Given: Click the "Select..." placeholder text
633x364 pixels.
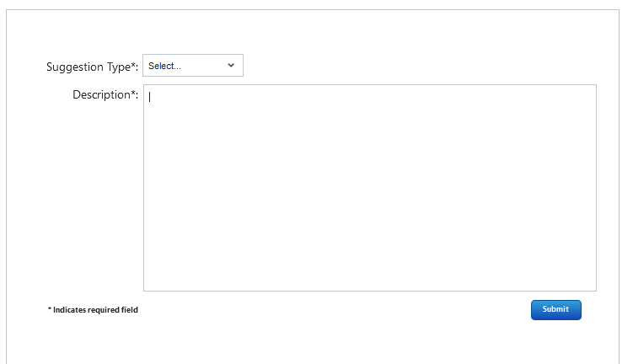Looking at the screenshot, I should [165, 66].
